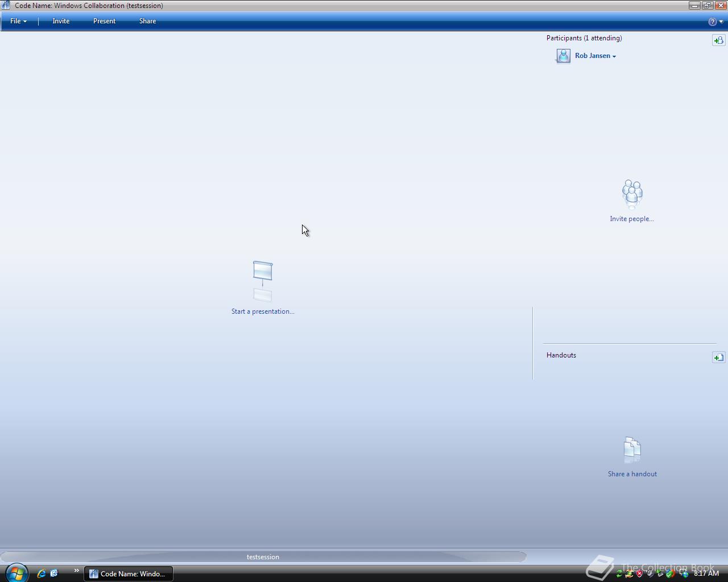This screenshot has height=582, width=728.
Task: Click the Code Name: Windo... taskbar button
Action: [129, 574]
